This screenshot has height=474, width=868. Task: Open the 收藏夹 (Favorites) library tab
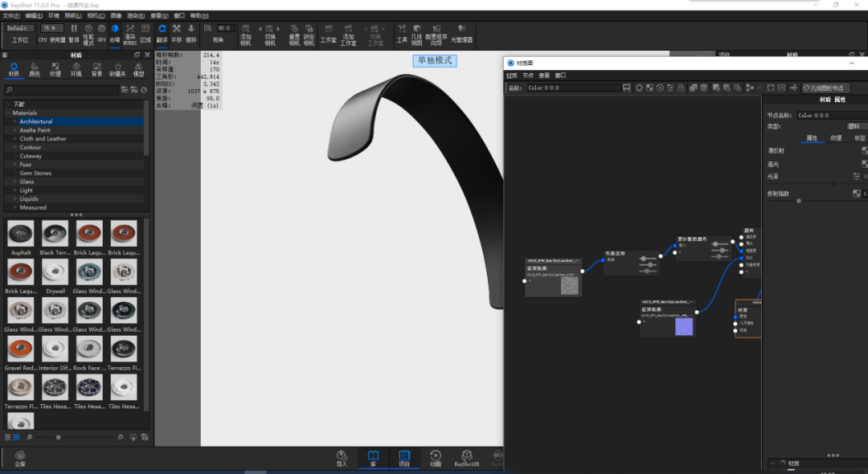[x=117, y=69]
